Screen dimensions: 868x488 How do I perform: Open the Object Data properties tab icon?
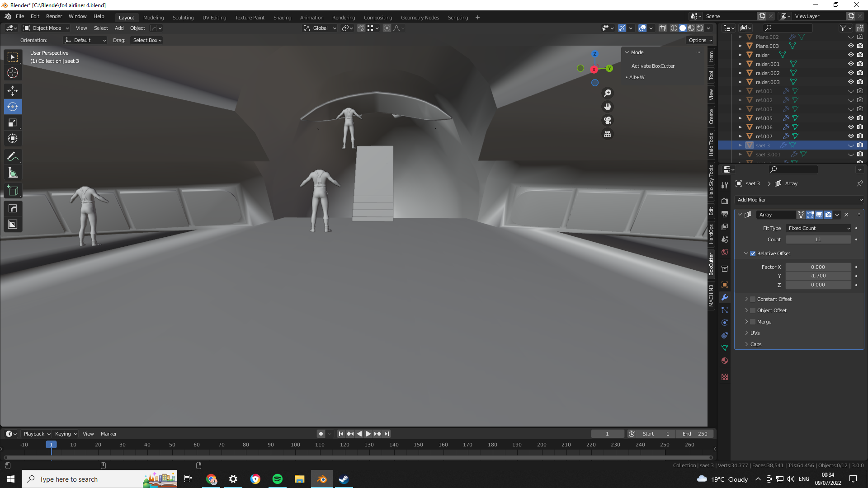725,348
